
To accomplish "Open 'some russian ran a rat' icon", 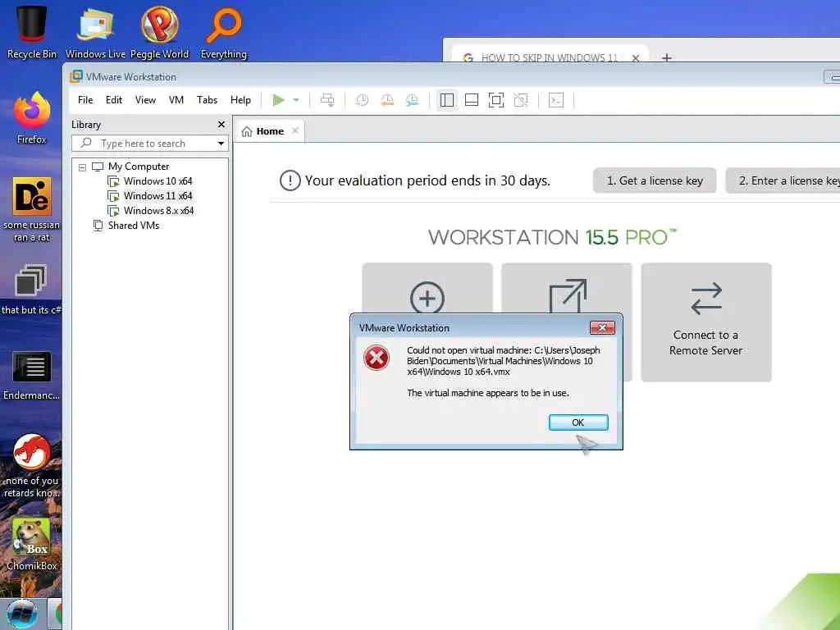I will point(32,209).
